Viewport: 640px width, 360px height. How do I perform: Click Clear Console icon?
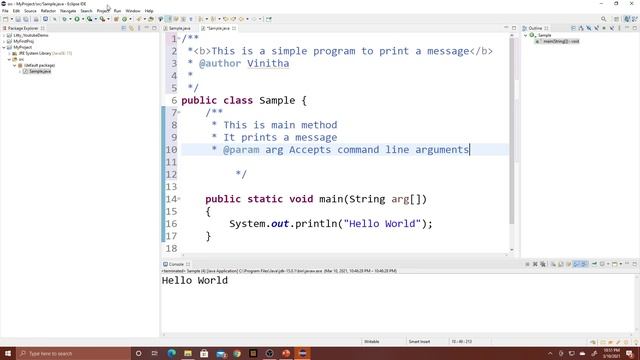(x=553, y=264)
